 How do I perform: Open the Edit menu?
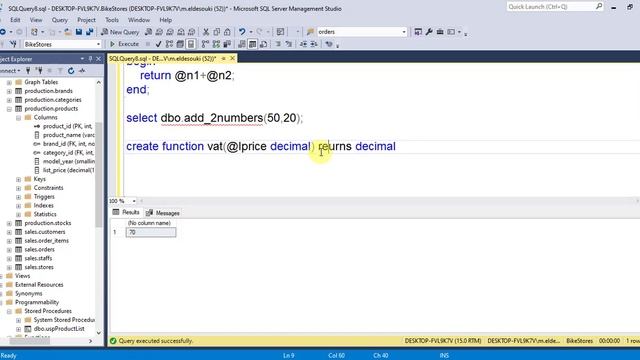coord(15,20)
